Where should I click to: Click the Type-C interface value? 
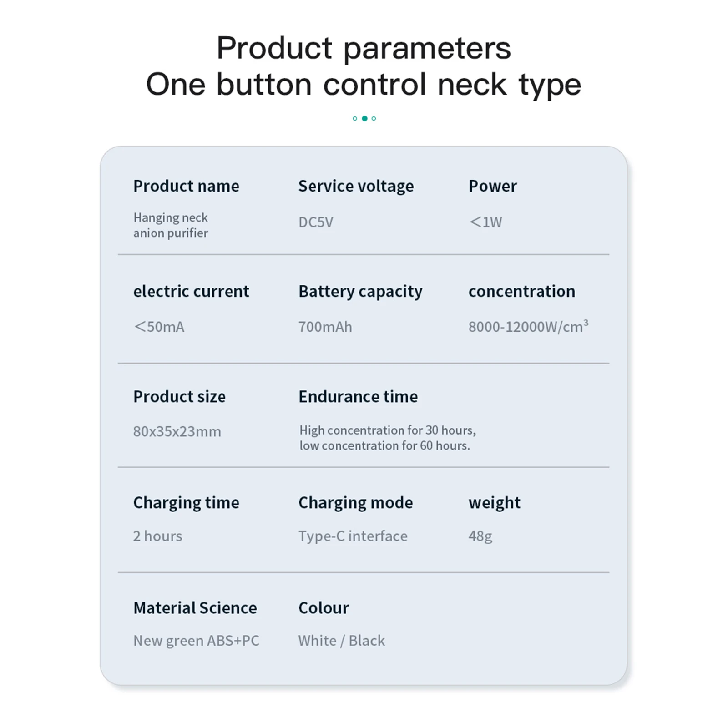coord(353,536)
